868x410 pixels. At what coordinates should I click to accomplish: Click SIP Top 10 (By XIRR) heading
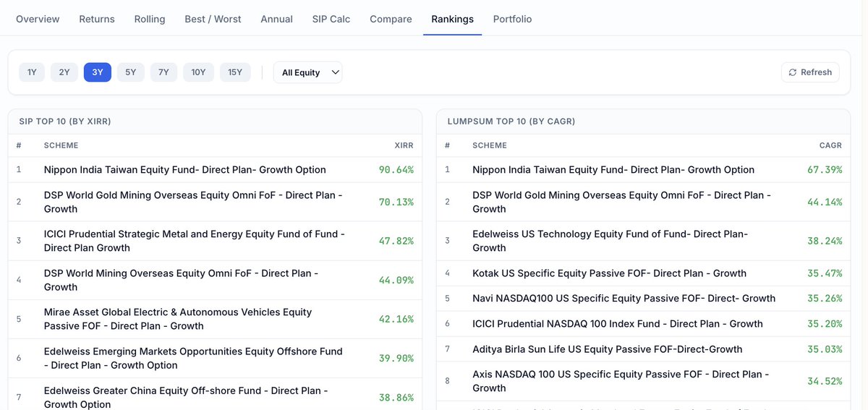coord(65,121)
